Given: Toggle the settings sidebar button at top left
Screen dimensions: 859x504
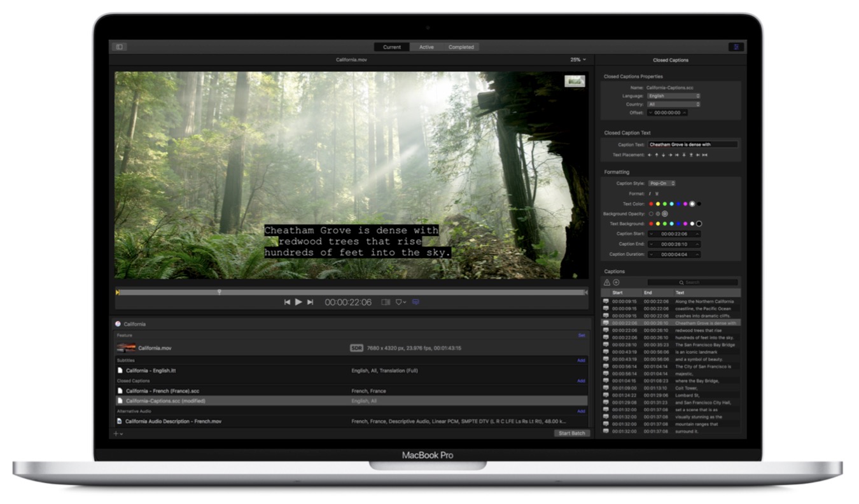Looking at the screenshot, I should [119, 47].
